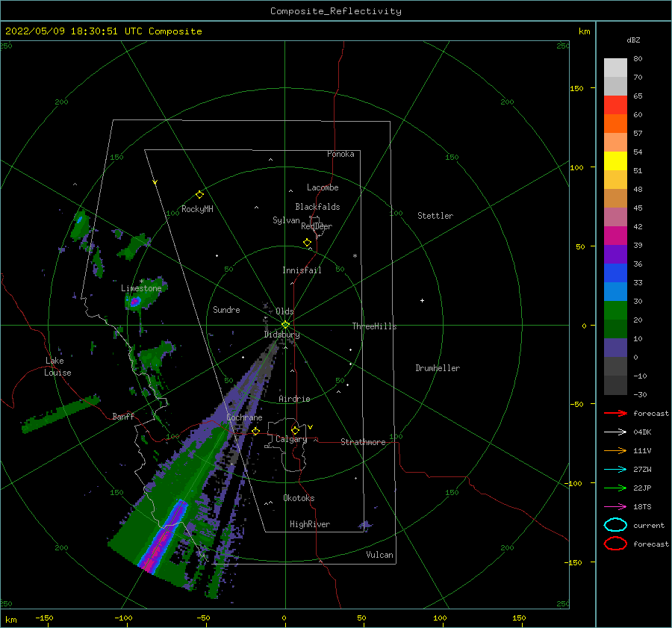This screenshot has height=628, width=672.
Task: Click the yellow diamond marker below RedDeer
Action: (307, 243)
